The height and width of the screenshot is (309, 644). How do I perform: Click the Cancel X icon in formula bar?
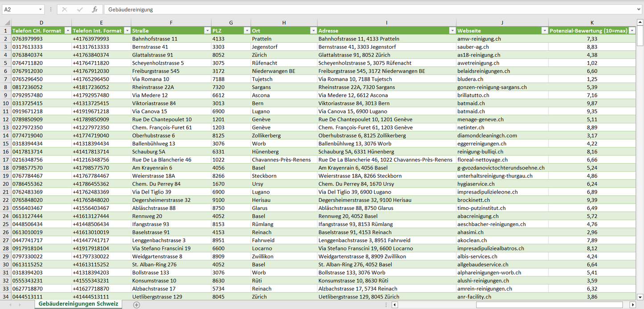pyautogui.click(x=65, y=9)
